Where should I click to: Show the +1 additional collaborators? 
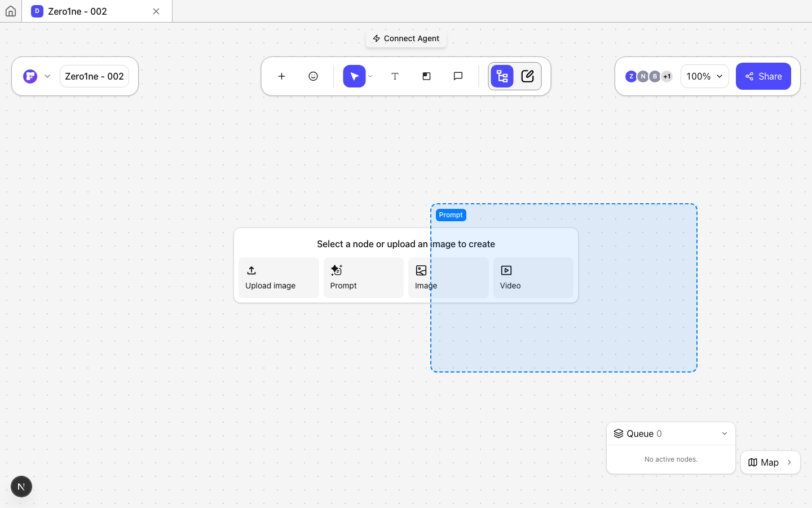coord(667,76)
